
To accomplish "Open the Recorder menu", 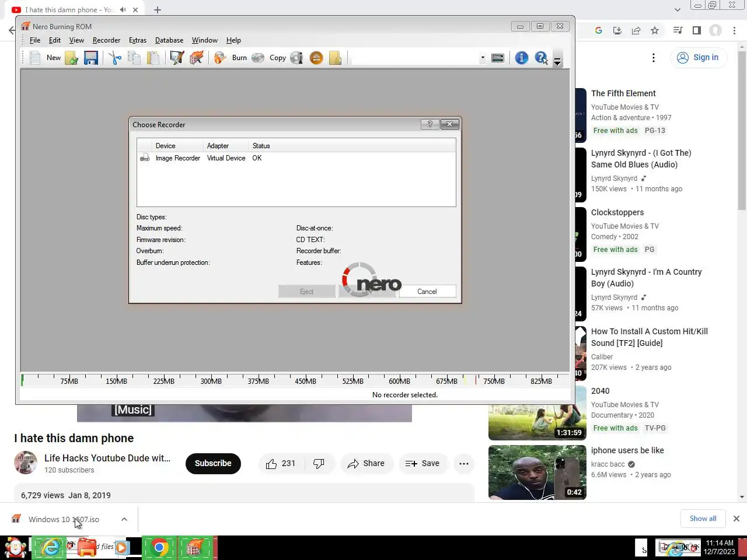I will pos(106,40).
